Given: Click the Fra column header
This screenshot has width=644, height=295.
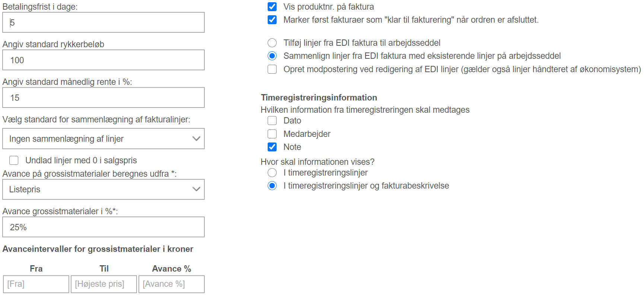Looking at the screenshot, I should [36, 269].
